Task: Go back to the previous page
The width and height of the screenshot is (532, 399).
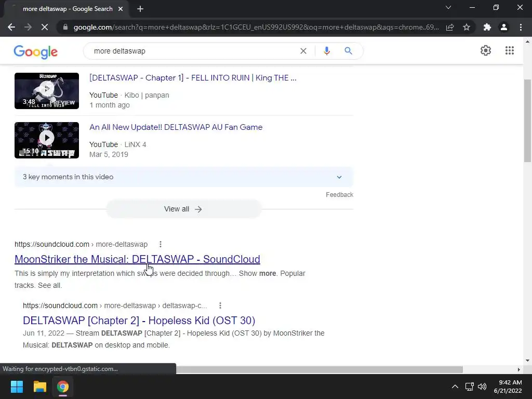Action: (x=11, y=27)
